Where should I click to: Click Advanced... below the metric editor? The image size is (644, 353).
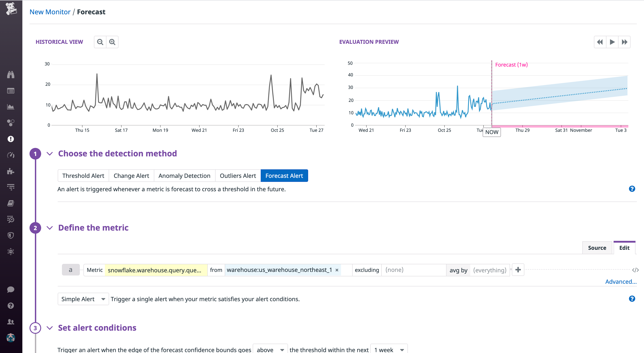click(x=621, y=282)
